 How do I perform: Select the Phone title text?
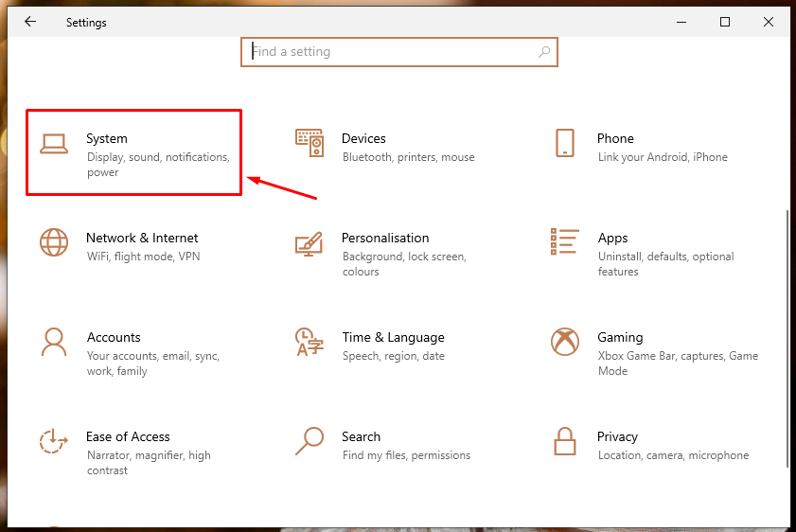(615, 138)
